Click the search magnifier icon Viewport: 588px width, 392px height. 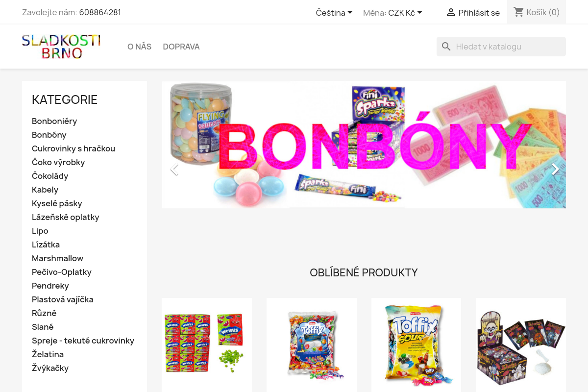coord(446,47)
